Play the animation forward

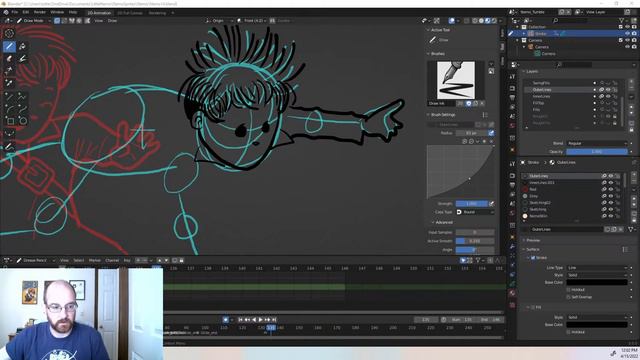(260, 320)
